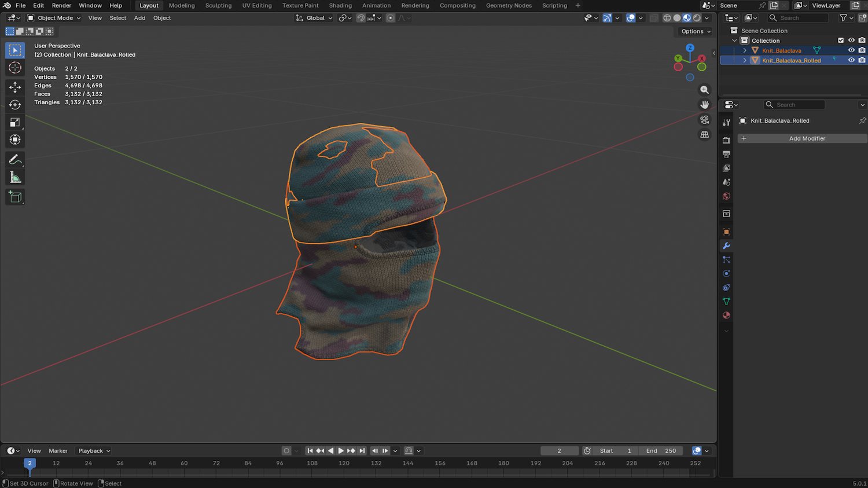868x488 pixels.
Task: Select the Scale tool
Action: [15, 122]
